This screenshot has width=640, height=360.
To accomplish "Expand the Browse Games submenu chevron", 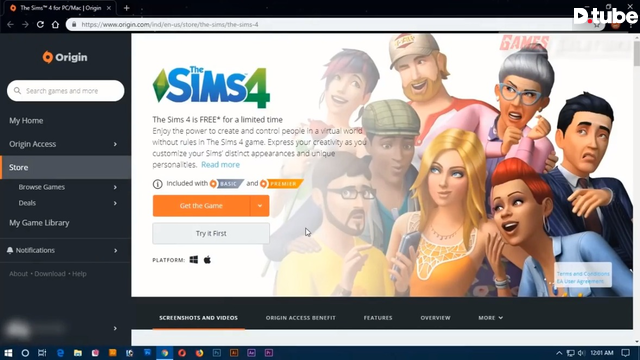I will [115, 187].
